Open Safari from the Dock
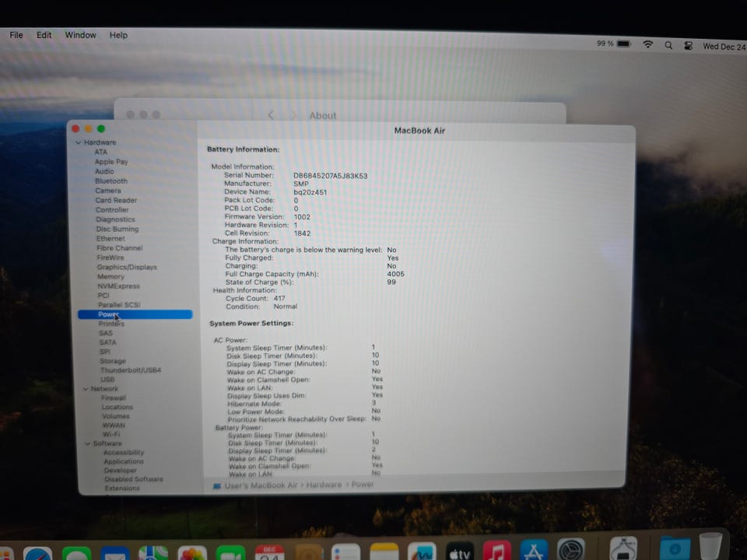 [37, 553]
